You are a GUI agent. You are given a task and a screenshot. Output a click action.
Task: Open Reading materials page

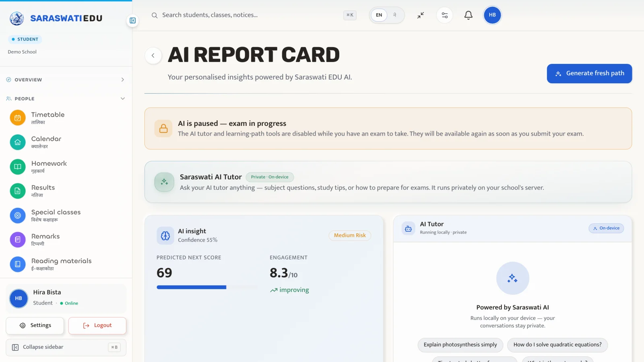click(x=66, y=264)
